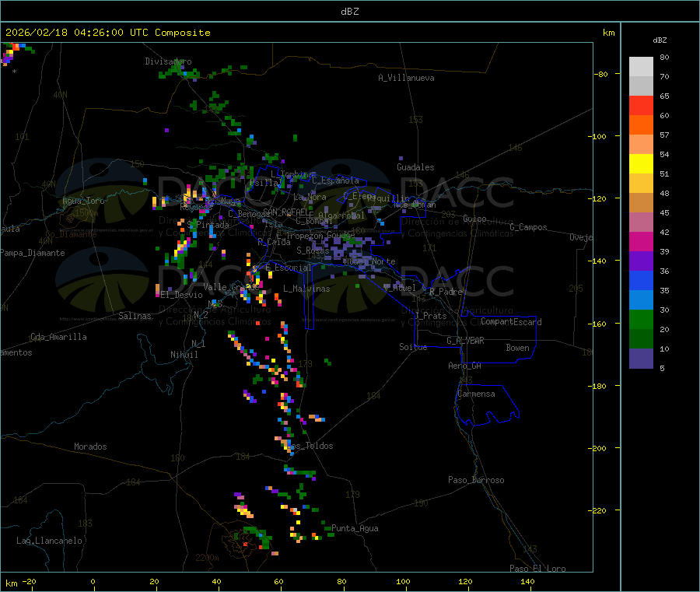The height and width of the screenshot is (592, 700).
Task: Click the timestamp '2026/02/18 04:26:00 UTC Composite'
Action: pyautogui.click(x=107, y=33)
